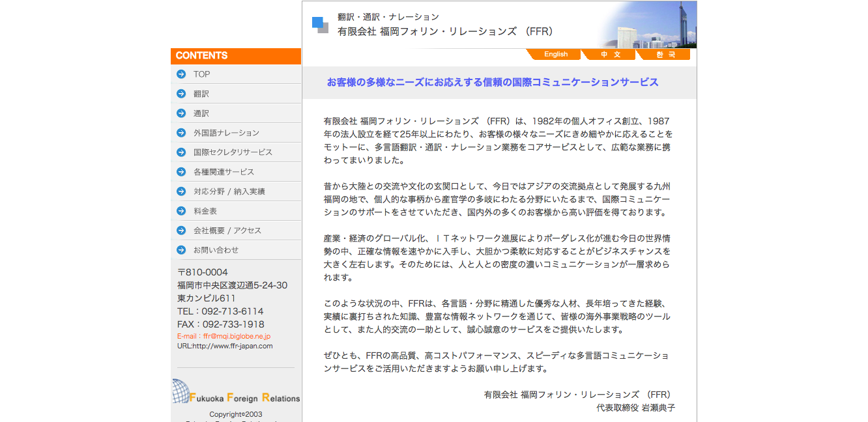Image resolution: width=868 pixels, height=422 pixels.
Task: Click the blue squares logo icon in header
Action: coord(320,25)
